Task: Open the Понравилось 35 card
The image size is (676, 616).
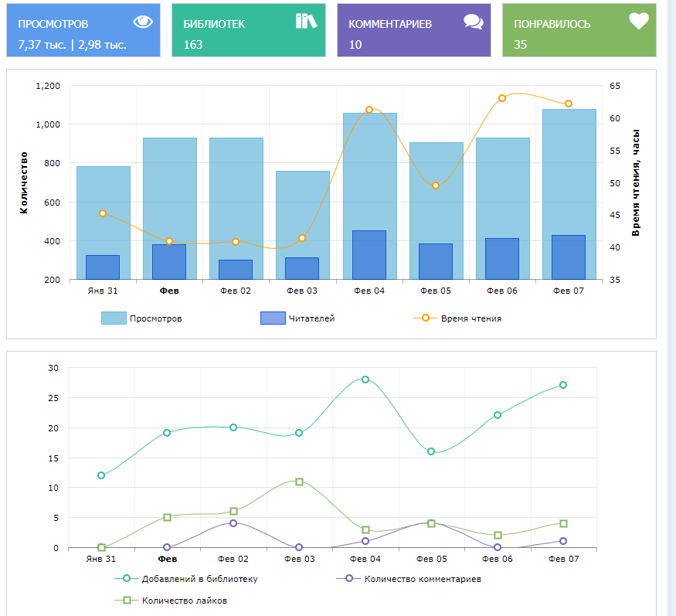Action: click(x=579, y=31)
